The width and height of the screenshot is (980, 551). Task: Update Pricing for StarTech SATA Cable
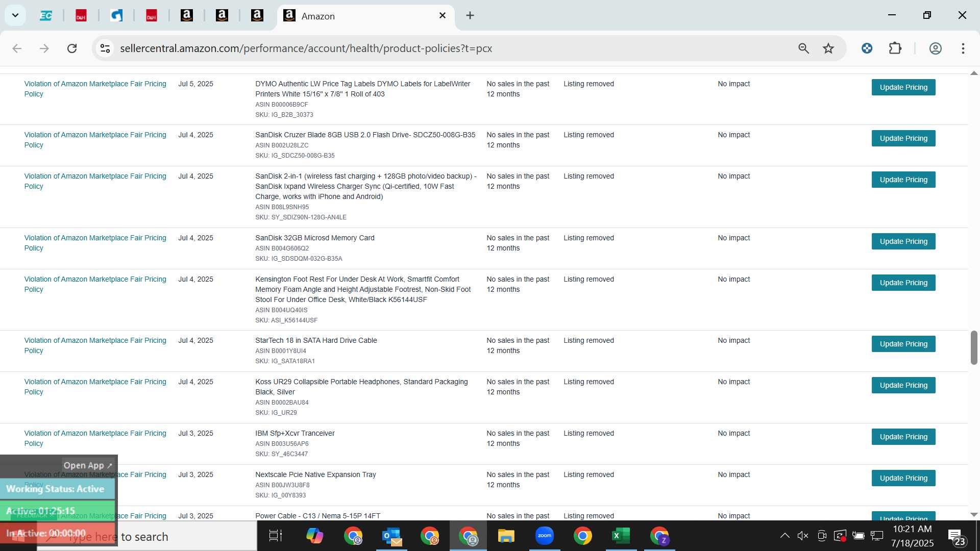903,344
